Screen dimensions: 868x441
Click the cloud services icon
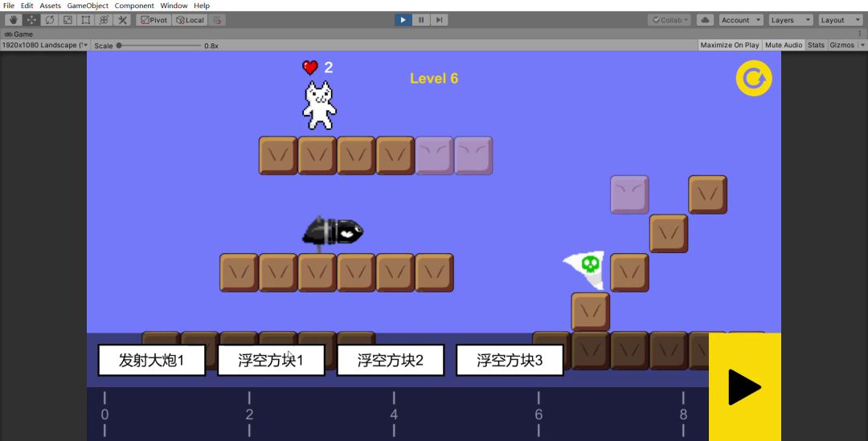coord(705,20)
